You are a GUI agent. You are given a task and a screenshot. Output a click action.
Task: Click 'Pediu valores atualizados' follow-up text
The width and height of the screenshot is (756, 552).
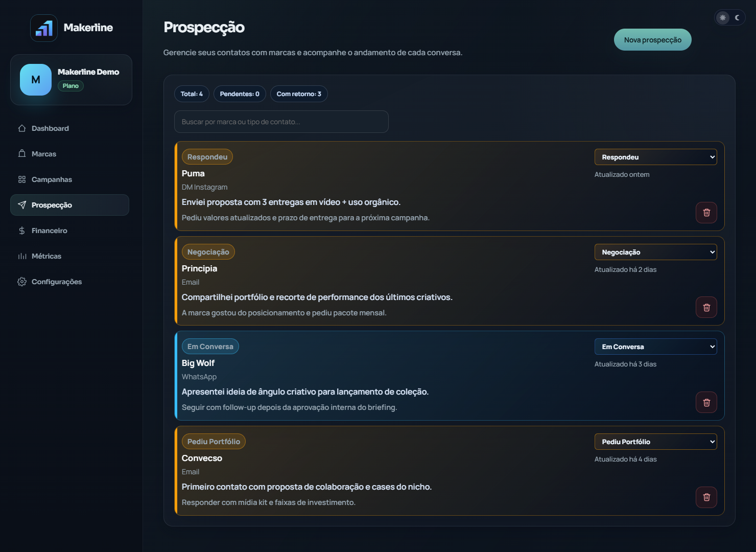[306, 218]
